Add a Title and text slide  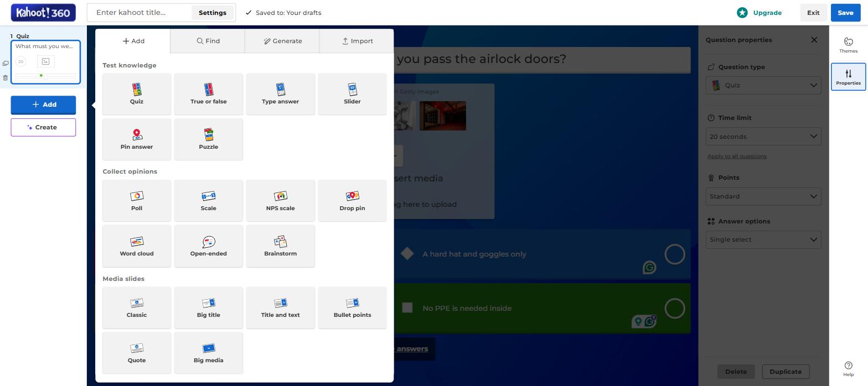click(x=281, y=307)
